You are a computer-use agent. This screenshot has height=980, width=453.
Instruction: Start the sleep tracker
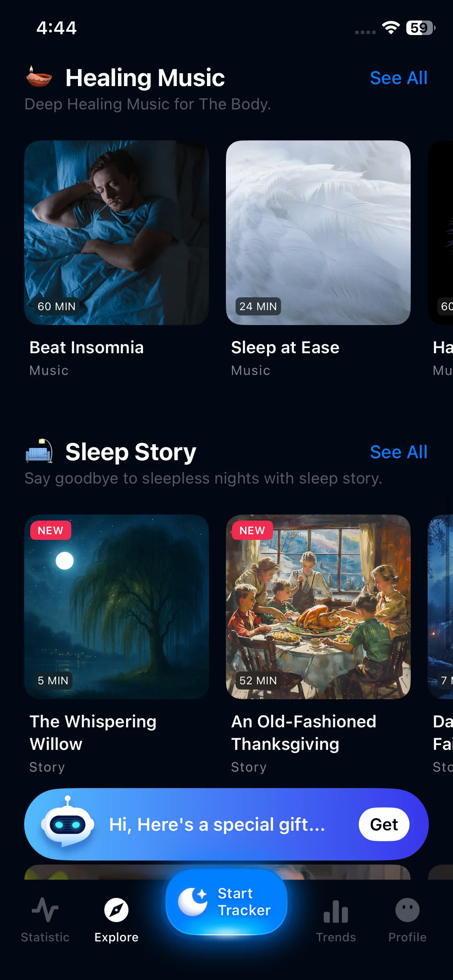pos(226,902)
